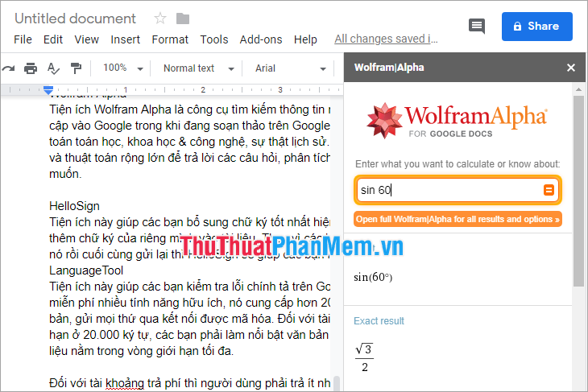Open the Add-ons menu
Image resolution: width=588 pixels, height=392 pixels.
pos(261,39)
